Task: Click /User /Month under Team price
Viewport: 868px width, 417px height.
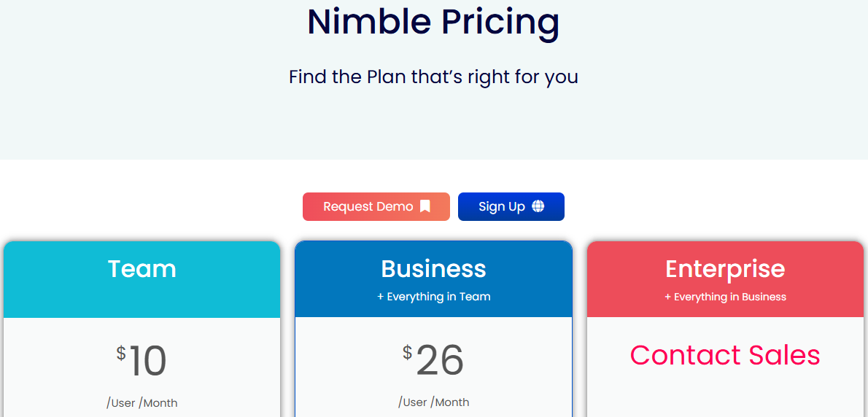Action: coord(142,402)
